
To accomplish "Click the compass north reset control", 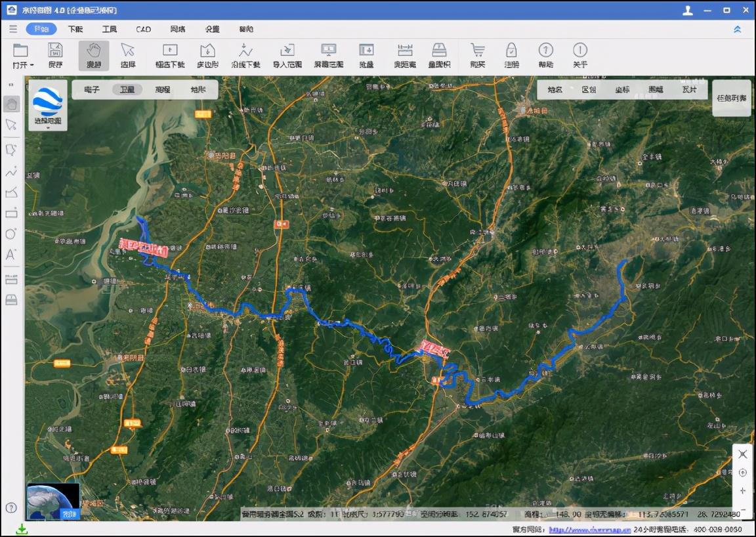I will [742, 473].
